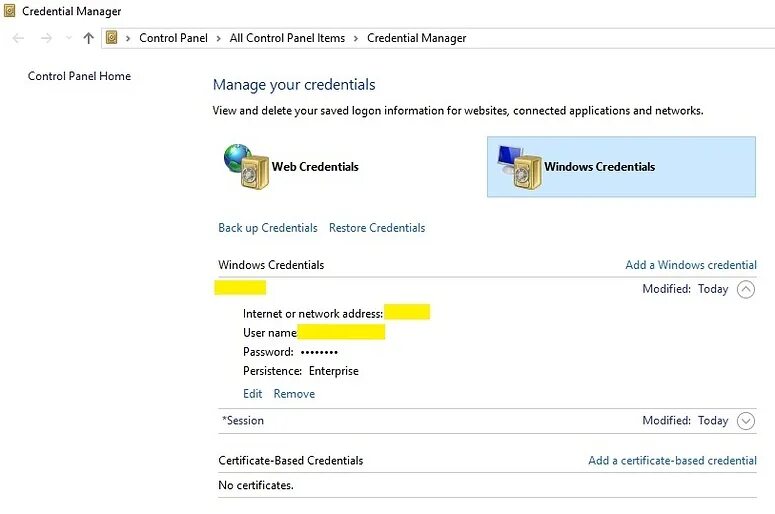Select the Web Credentials tab

click(314, 167)
